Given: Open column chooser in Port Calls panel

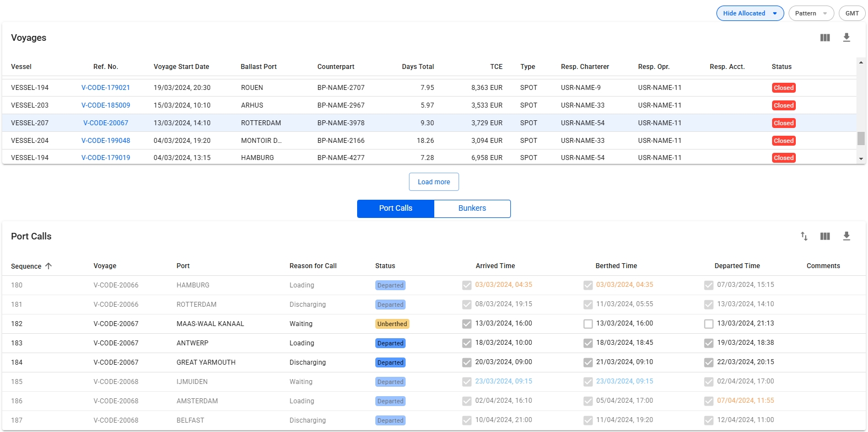Looking at the screenshot, I should tap(824, 236).
